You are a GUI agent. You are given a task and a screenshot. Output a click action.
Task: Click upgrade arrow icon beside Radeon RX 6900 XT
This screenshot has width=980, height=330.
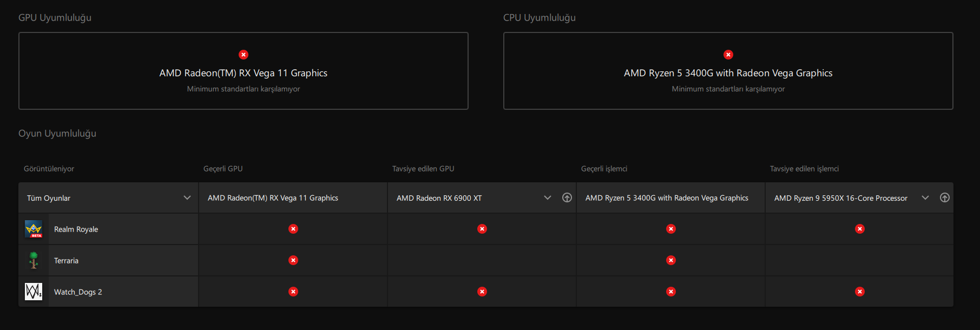567,198
